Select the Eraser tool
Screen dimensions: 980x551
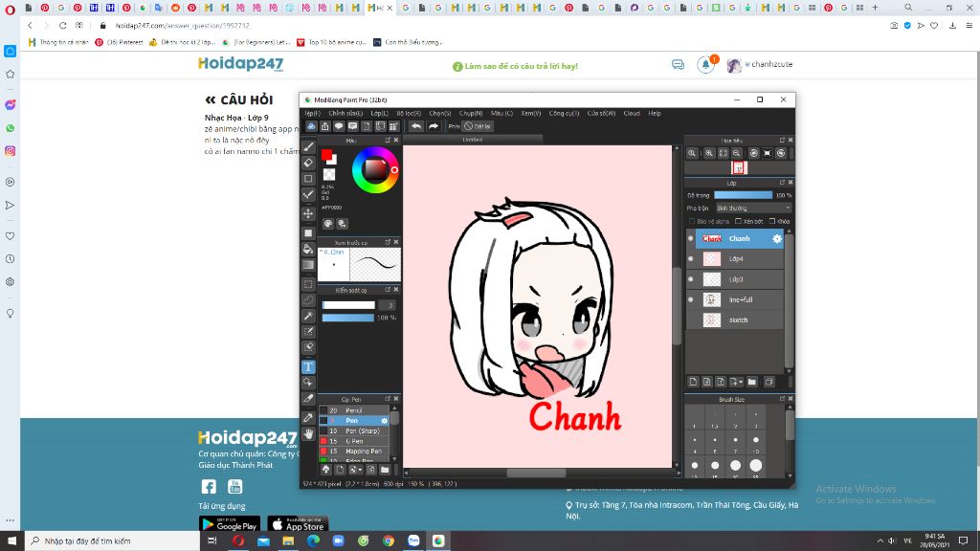[308, 163]
